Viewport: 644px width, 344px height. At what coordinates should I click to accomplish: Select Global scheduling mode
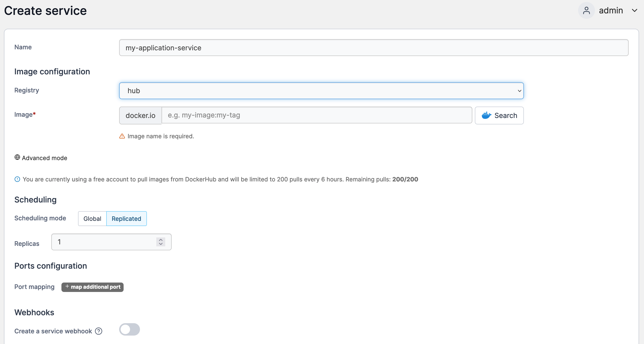92,218
